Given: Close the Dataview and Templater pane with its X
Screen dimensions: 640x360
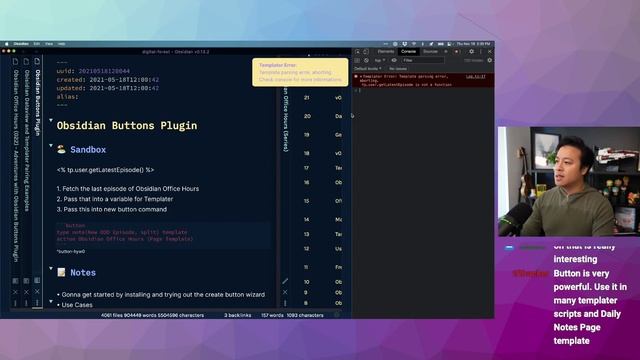Looking at the screenshot, I should pos(26,292).
